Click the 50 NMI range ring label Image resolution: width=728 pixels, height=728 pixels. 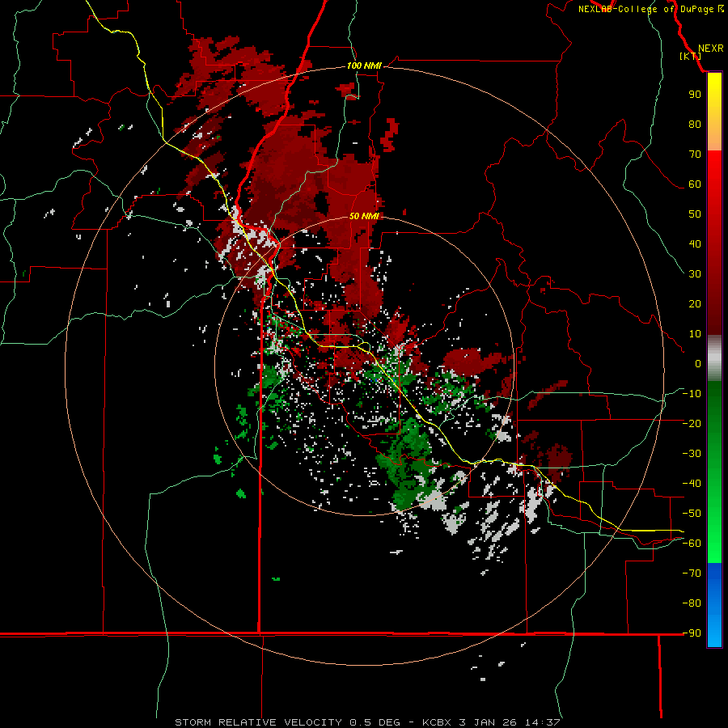coord(364,216)
